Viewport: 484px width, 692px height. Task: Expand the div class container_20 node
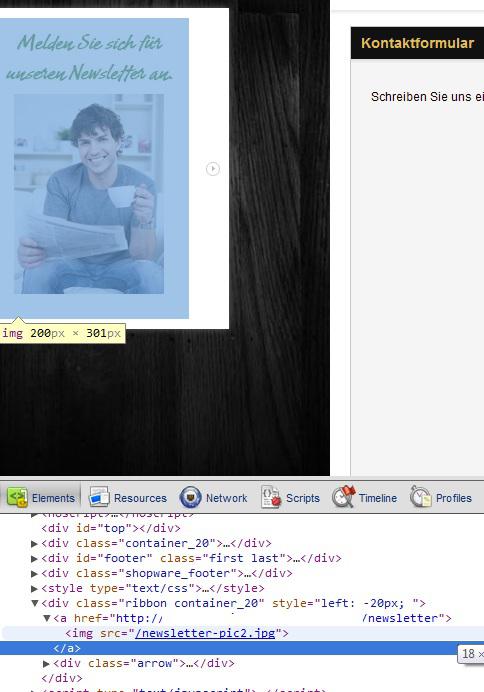[34, 543]
